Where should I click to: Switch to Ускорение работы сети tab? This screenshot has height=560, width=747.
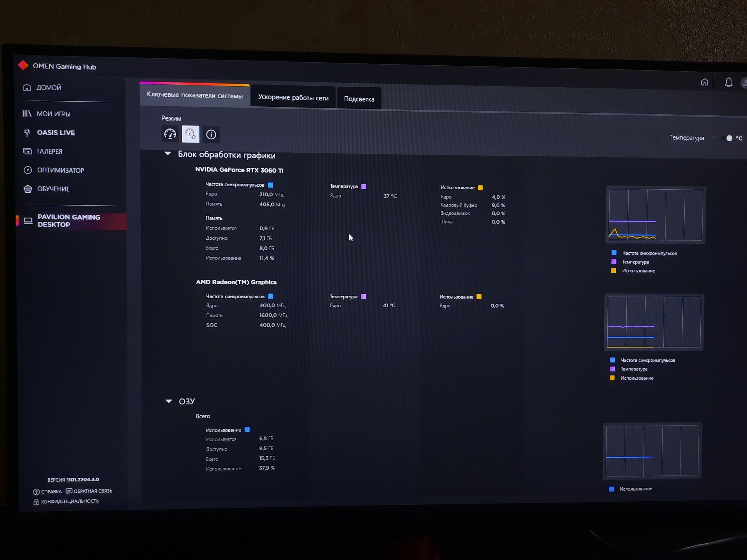coord(293,98)
